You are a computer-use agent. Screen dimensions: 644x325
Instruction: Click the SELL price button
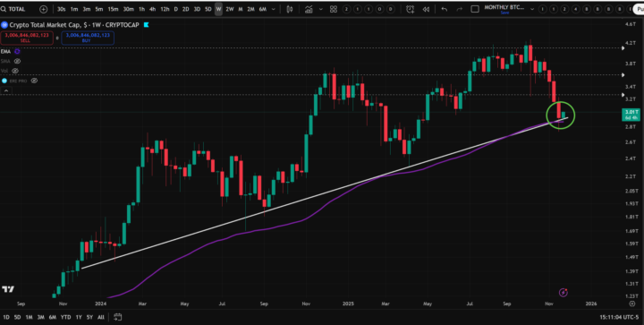[27, 38]
